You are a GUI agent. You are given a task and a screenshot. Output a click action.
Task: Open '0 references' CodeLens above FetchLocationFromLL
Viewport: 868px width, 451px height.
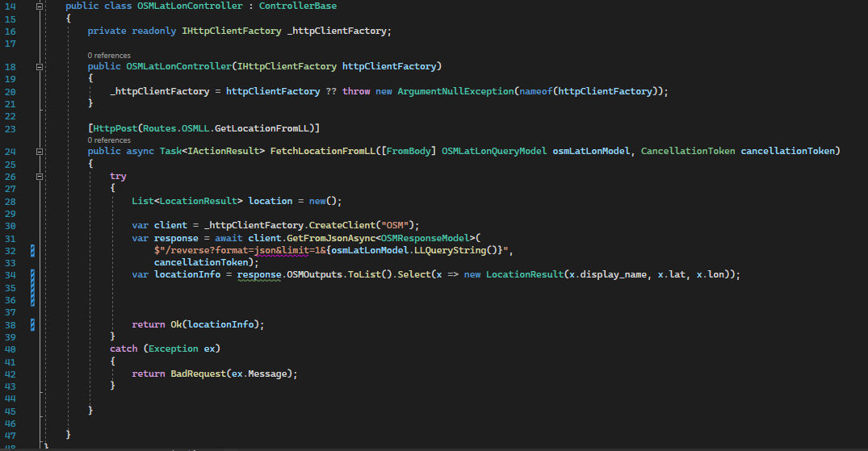(x=109, y=140)
